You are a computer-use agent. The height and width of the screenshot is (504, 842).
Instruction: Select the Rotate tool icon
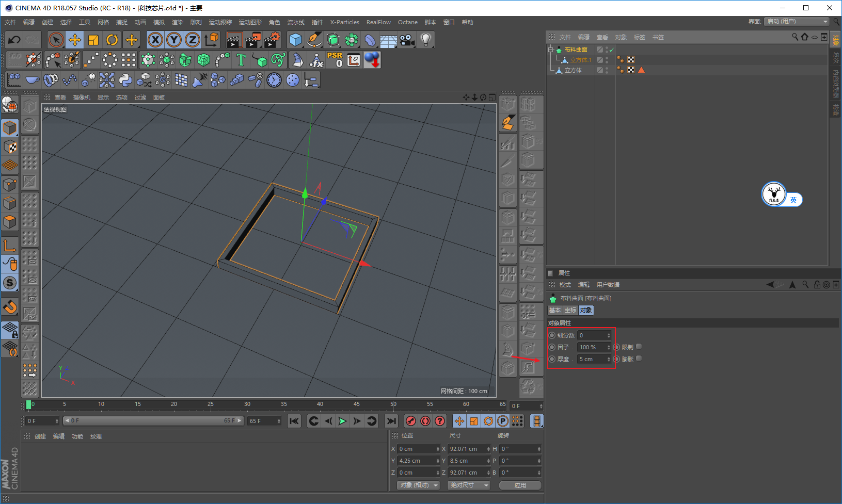(112, 40)
